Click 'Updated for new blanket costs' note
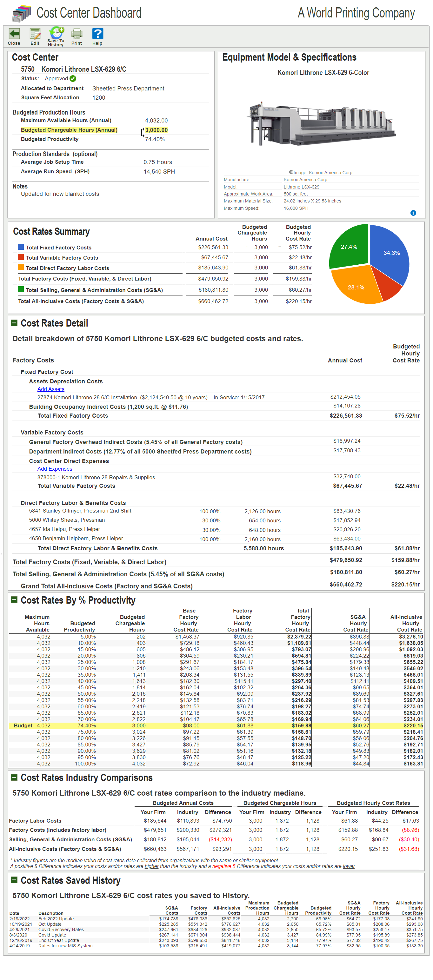433x980 pixels. [x=60, y=194]
